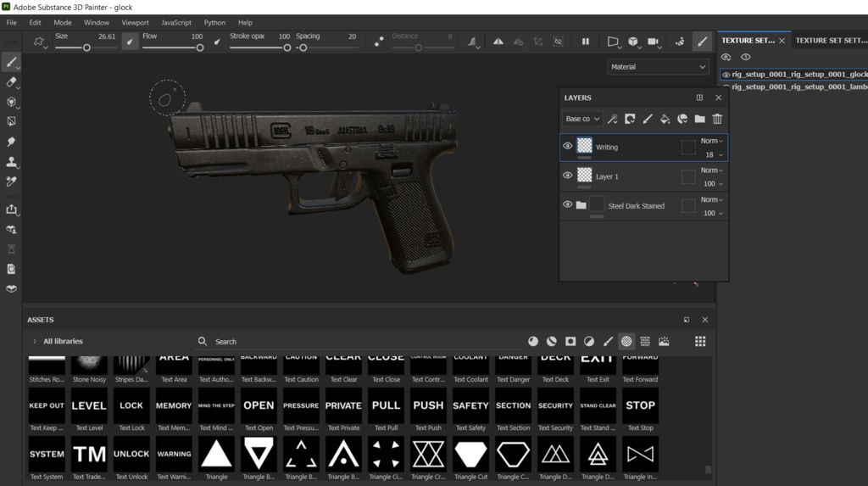Open the Edit menu
This screenshot has width=868, height=486.
35,23
